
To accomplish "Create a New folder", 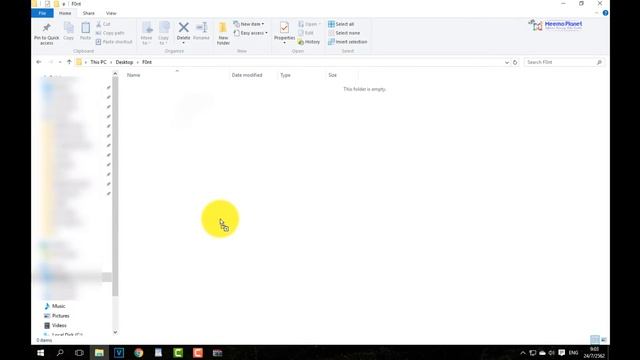I will pos(223,33).
